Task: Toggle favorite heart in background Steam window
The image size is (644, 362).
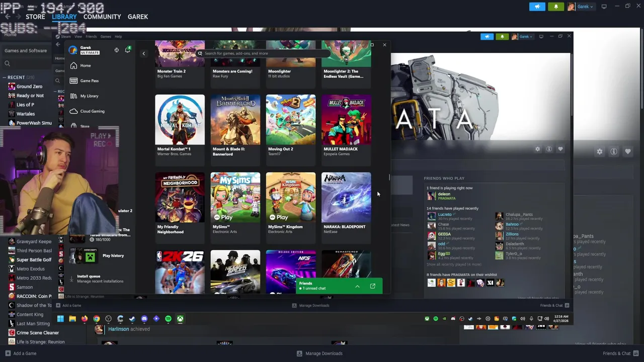Action: tap(628, 151)
